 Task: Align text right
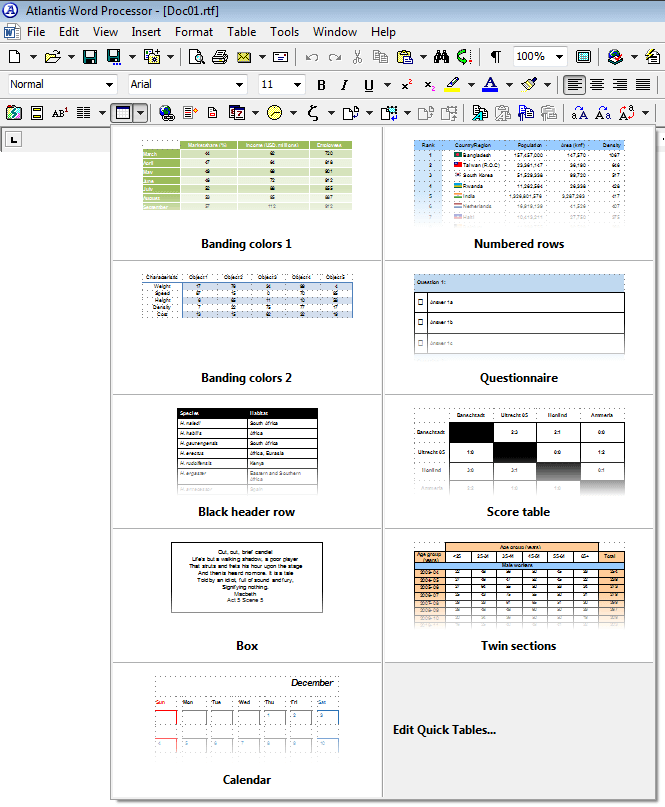(x=620, y=84)
